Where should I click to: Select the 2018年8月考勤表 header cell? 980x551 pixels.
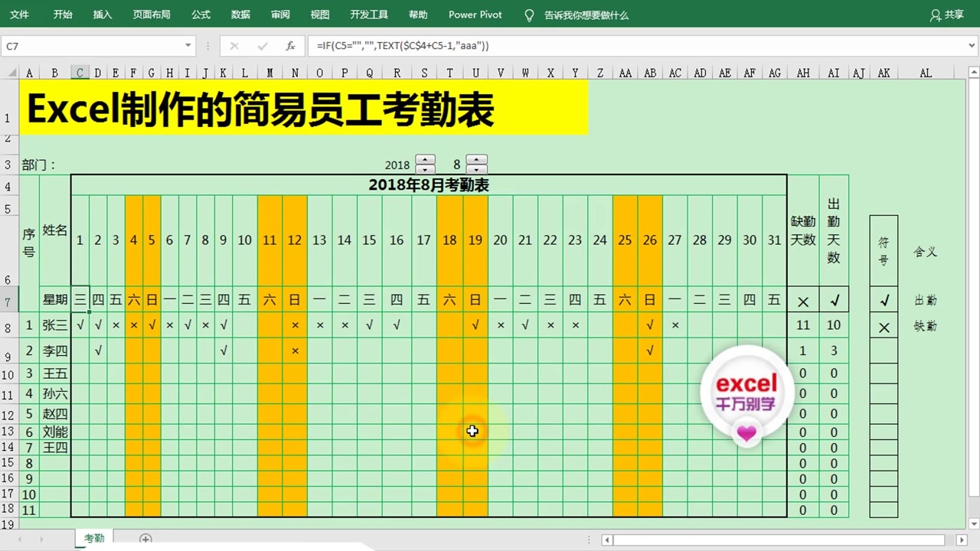(429, 184)
